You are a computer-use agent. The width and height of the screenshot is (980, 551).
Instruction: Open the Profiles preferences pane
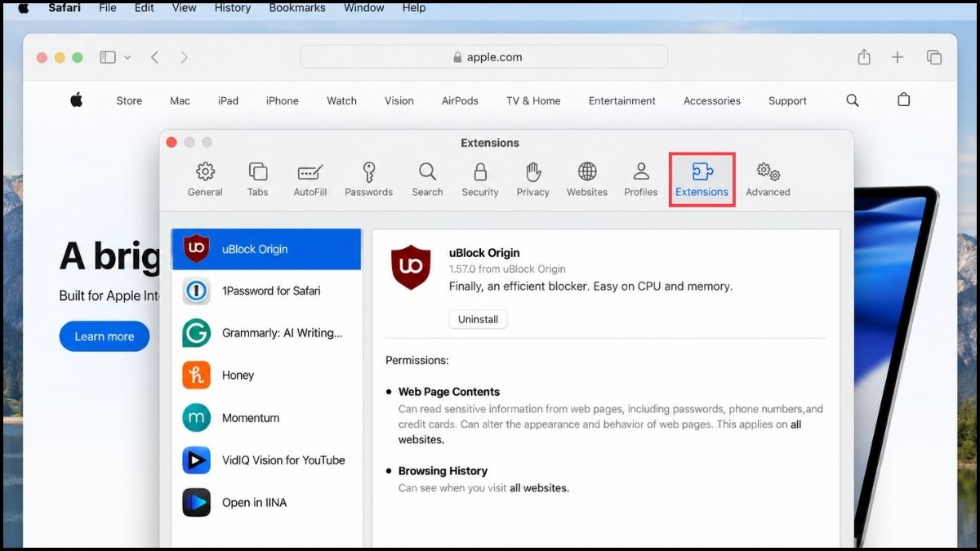[x=641, y=180]
